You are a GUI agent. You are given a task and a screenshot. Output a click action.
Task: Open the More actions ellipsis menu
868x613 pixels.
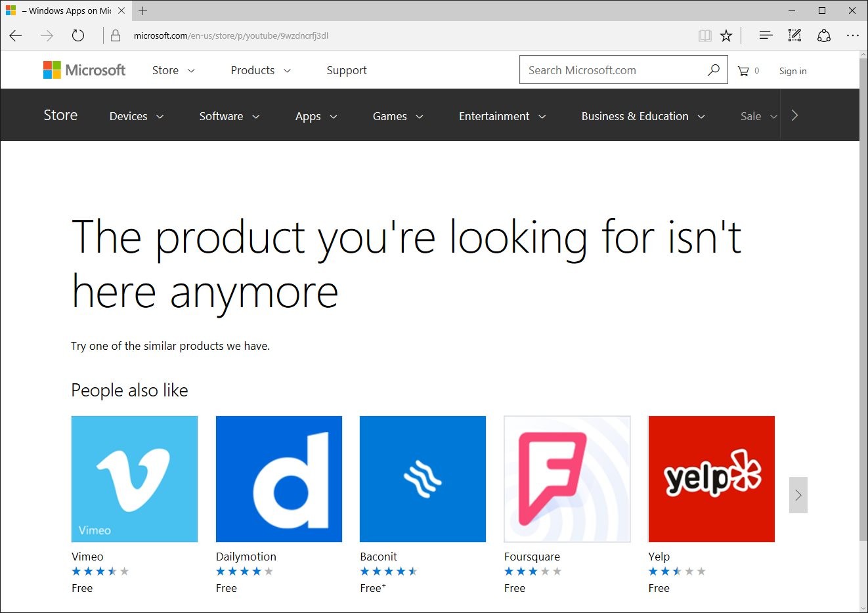[853, 35]
